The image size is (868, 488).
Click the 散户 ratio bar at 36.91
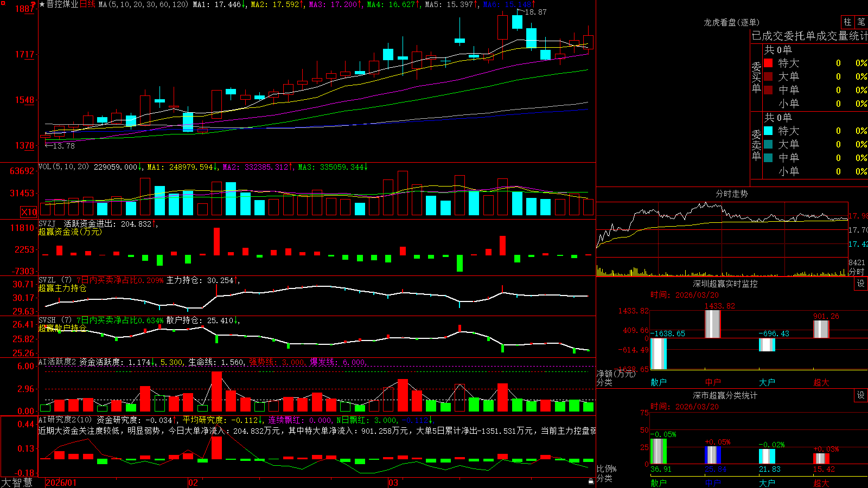click(659, 451)
